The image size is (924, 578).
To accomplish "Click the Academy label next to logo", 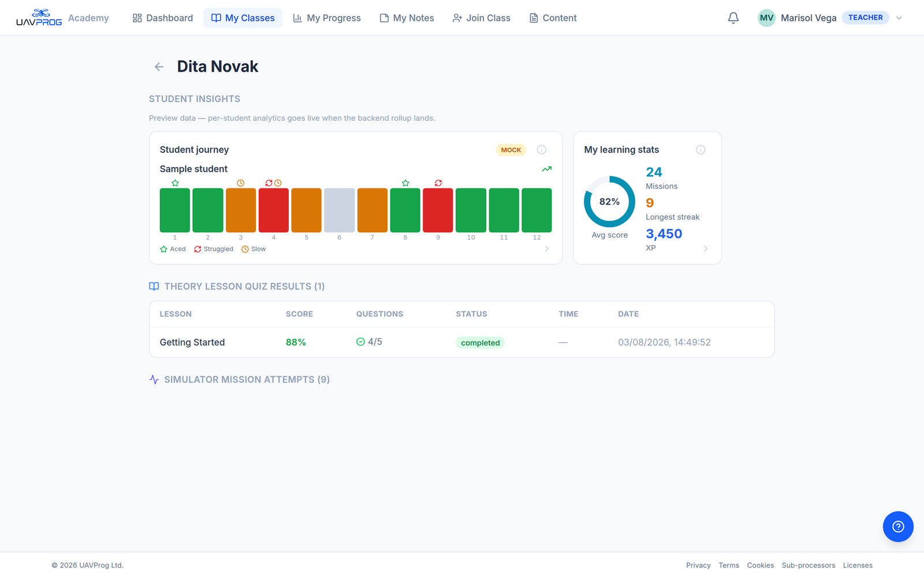I will pos(88,18).
